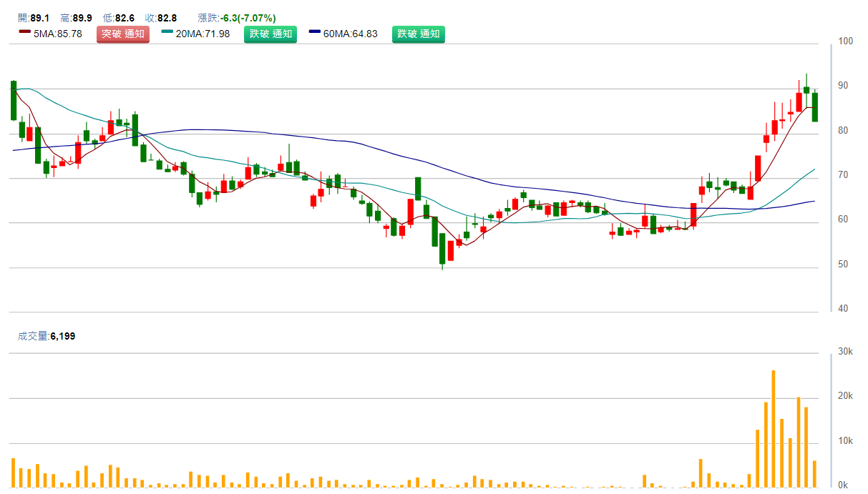Select the last green candlestick on the right
Viewport: 868px width, 494px height.
pyautogui.click(x=814, y=107)
